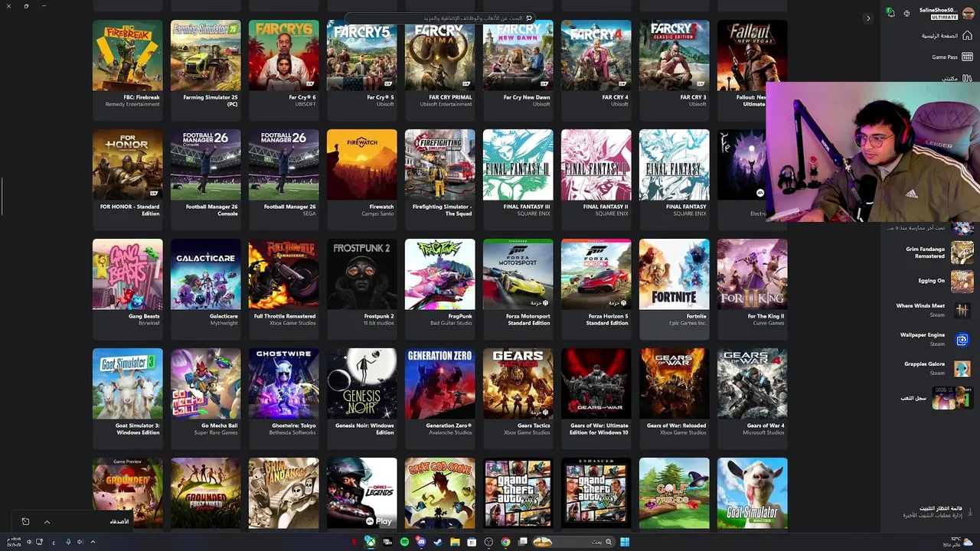Image resolution: width=980 pixels, height=551 pixels.
Task: Open the Gang Beasts game tile
Action: pyautogui.click(x=127, y=289)
